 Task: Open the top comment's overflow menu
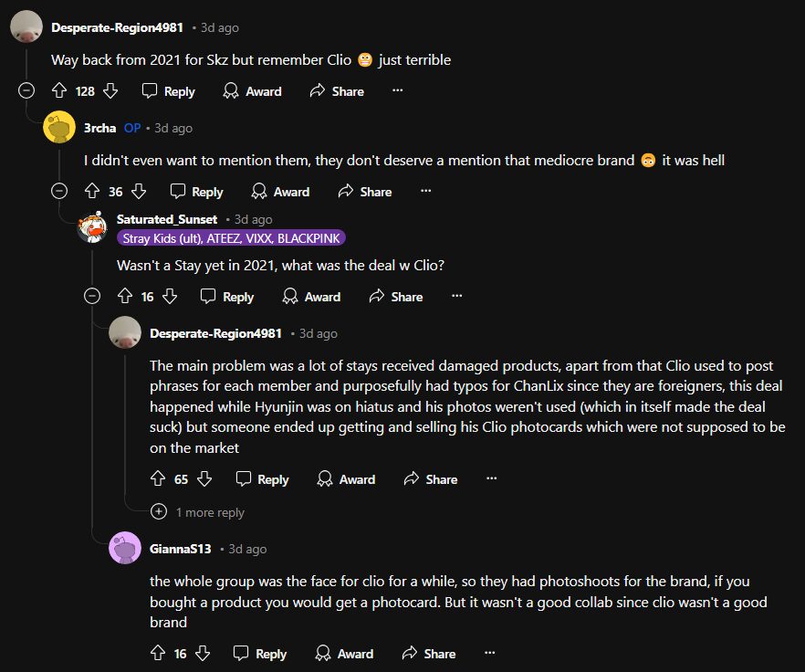[x=397, y=91]
